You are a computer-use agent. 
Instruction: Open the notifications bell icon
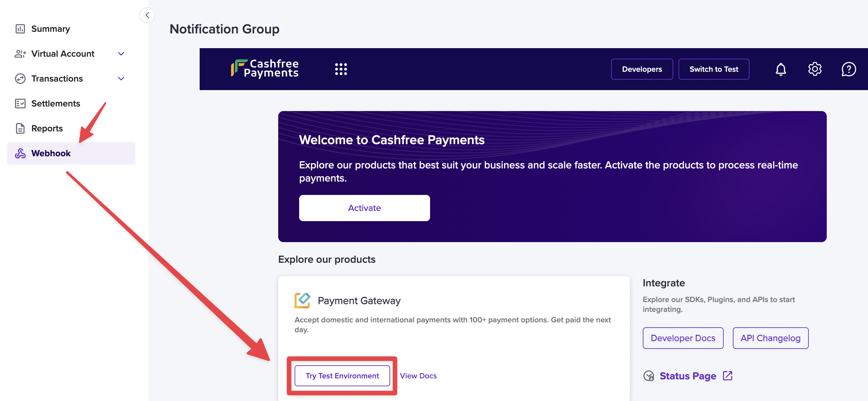point(781,69)
